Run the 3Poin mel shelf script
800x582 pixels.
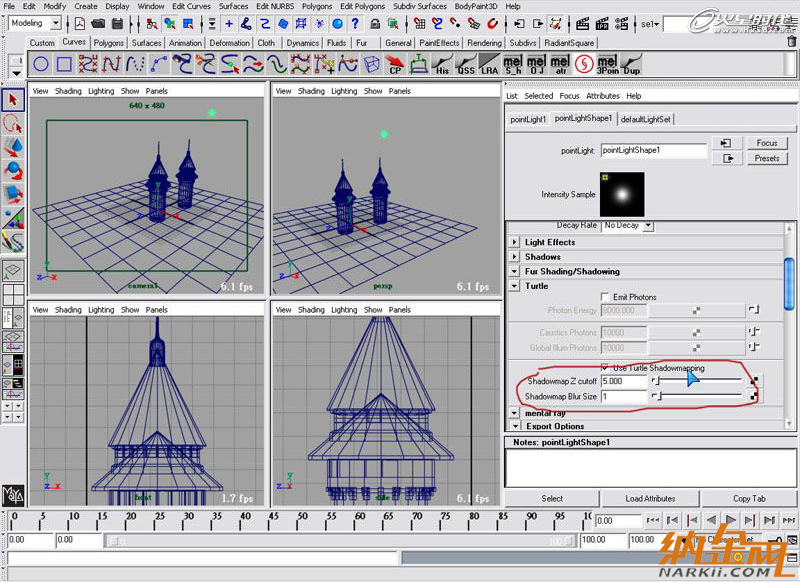(x=607, y=65)
